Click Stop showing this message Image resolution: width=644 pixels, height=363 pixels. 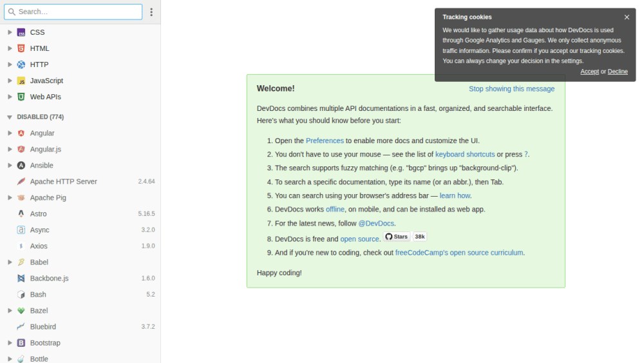click(x=511, y=89)
